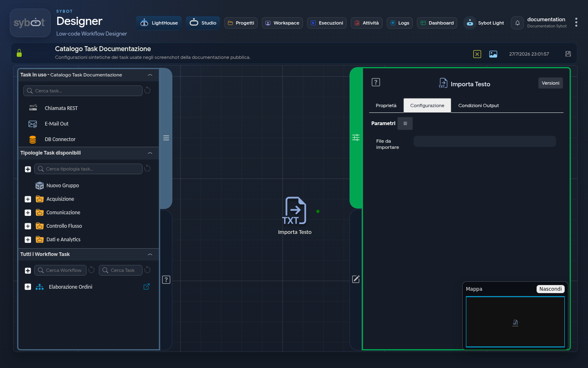This screenshot has width=588, height=368.
Task: Click the Versioni button
Action: (550, 83)
